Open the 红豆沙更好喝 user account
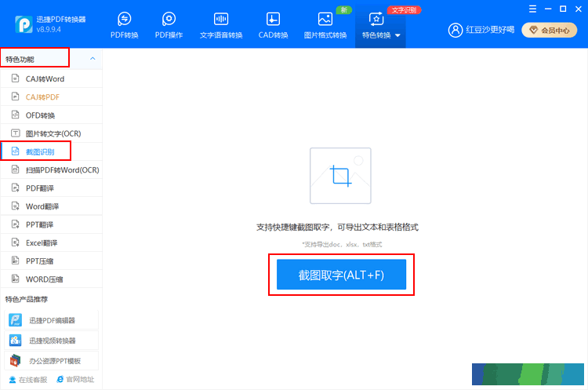 tap(490, 30)
